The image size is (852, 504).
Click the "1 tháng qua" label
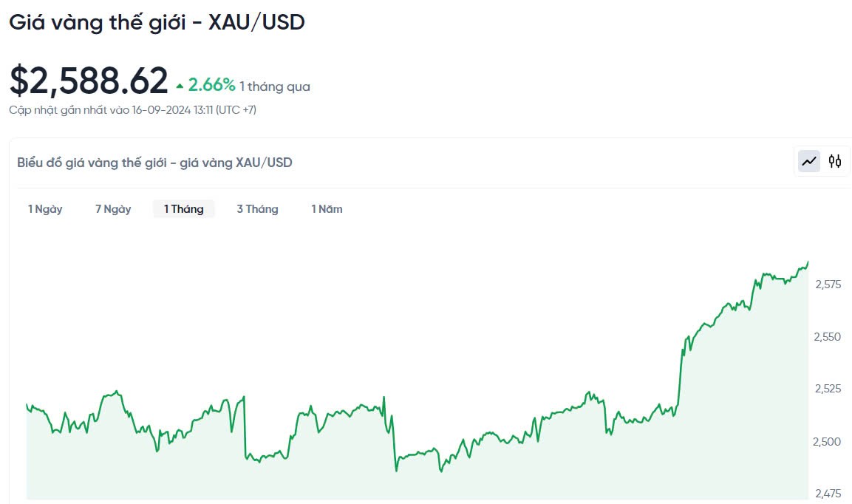click(275, 86)
